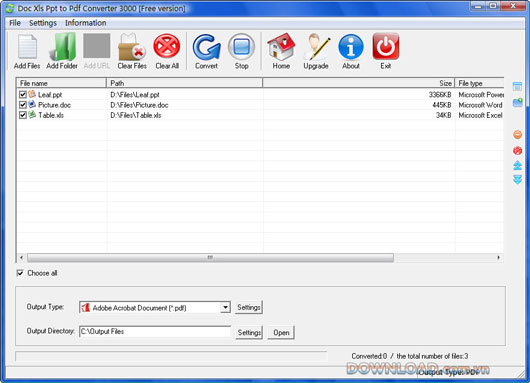
Task: Click the conversion progress bar
Action: (x=171, y=356)
